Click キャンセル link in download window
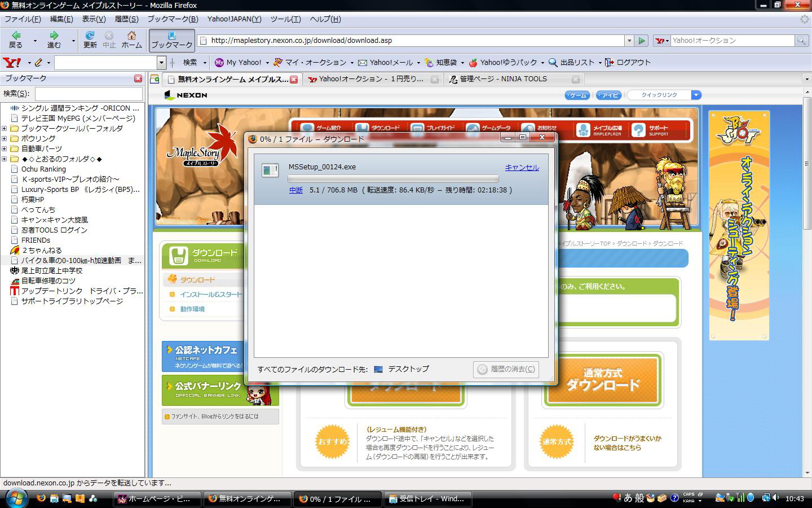Image resolution: width=812 pixels, height=508 pixels. [x=522, y=168]
